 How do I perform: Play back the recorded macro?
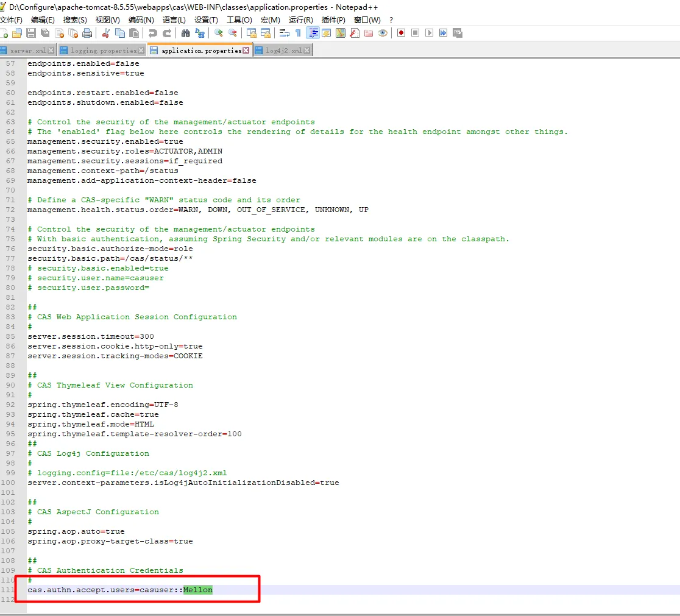(x=430, y=33)
